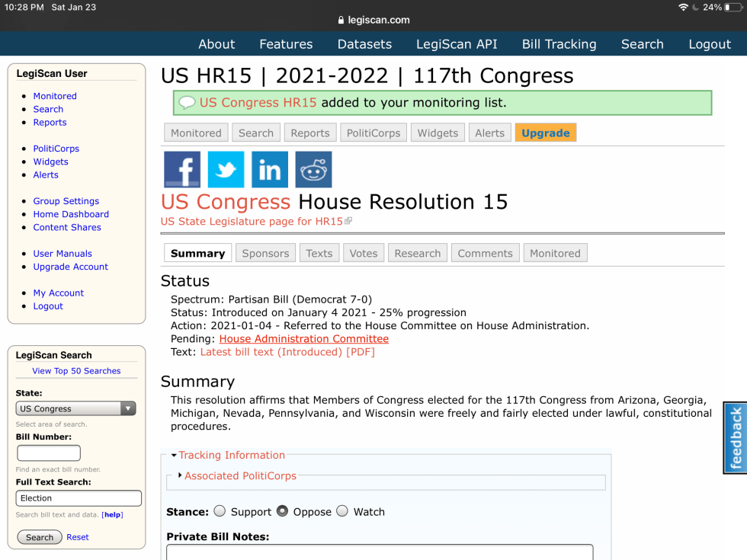Open Search in the top navigation bar
The image size is (747, 560).
(x=642, y=44)
